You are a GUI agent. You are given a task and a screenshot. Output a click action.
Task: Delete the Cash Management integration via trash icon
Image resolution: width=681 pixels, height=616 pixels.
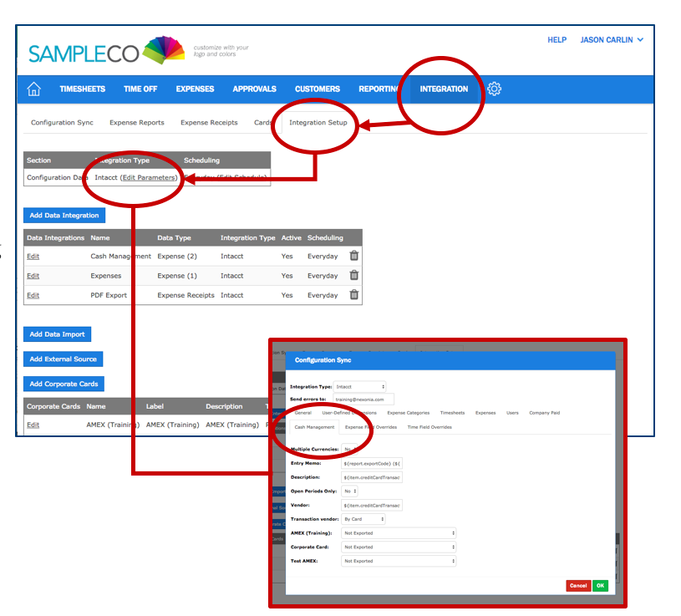coord(354,256)
